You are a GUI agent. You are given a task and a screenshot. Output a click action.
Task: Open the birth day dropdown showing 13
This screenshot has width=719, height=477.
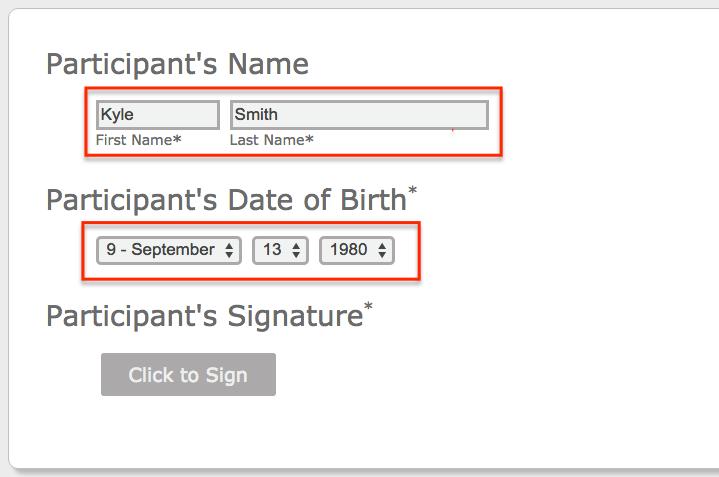point(280,250)
